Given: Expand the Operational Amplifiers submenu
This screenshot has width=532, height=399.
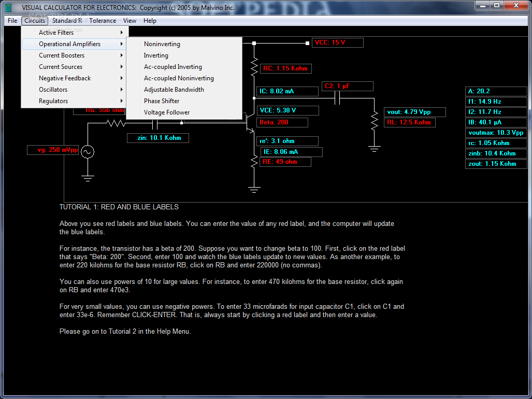Looking at the screenshot, I should [x=75, y=44].
